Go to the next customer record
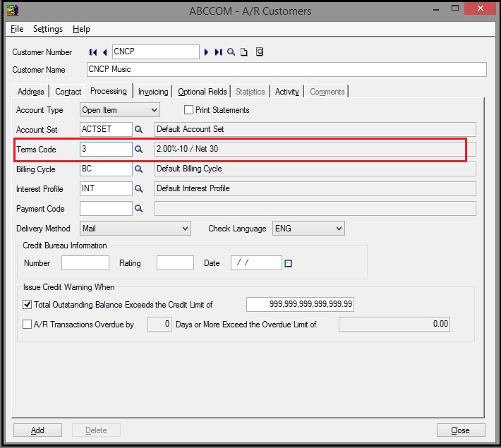This screenshot has width=501, height=448. click(x=206, y=52)
